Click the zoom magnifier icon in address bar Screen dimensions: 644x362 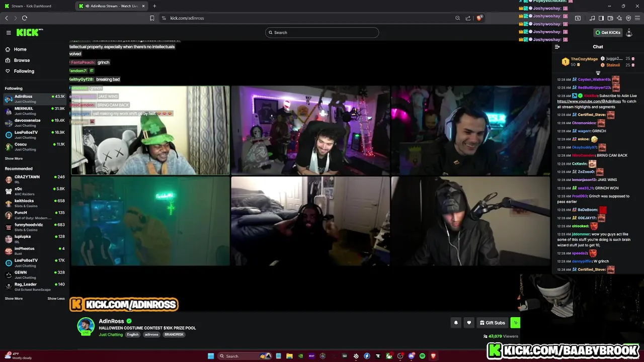[x=457, y=18]
